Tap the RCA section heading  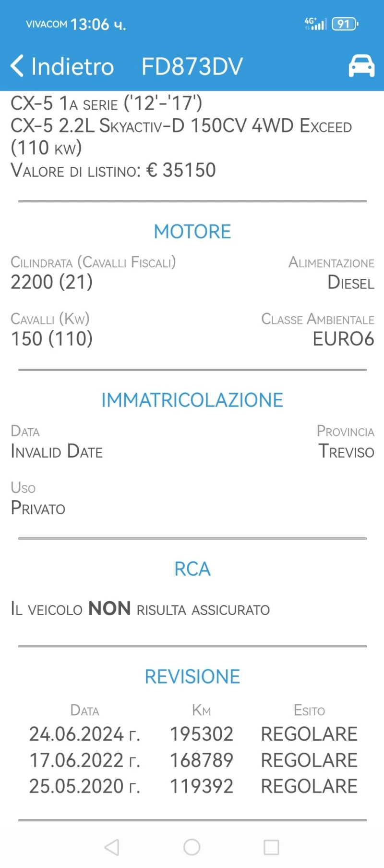[x=192, y=569]
